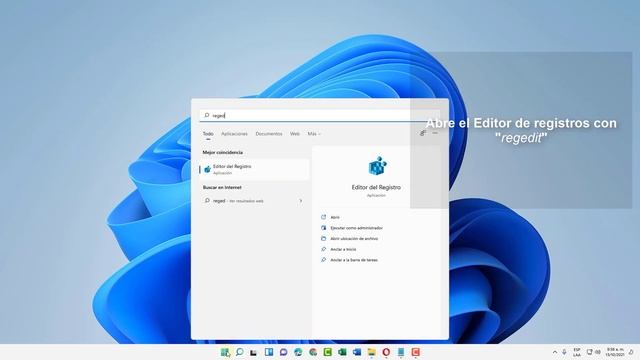The image size is (640, 360).
Task: Switch to the Web search tab
Action: pos(295,134)
